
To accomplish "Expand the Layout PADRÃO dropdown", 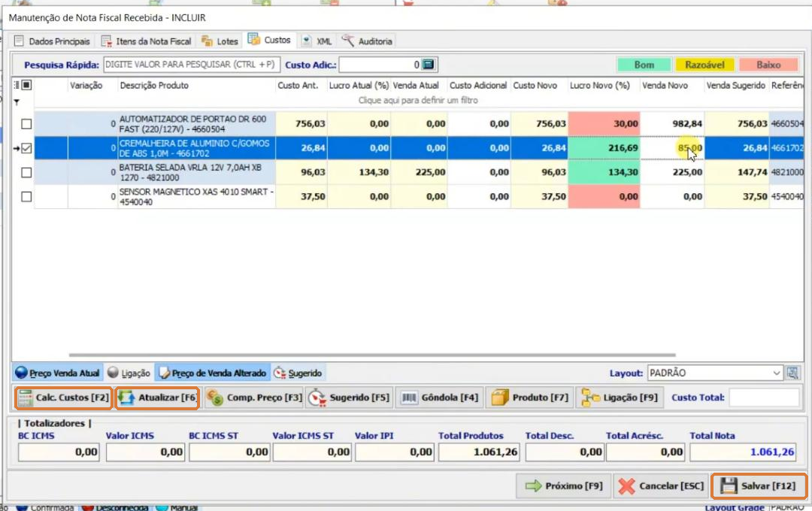I will pos(776,373).
